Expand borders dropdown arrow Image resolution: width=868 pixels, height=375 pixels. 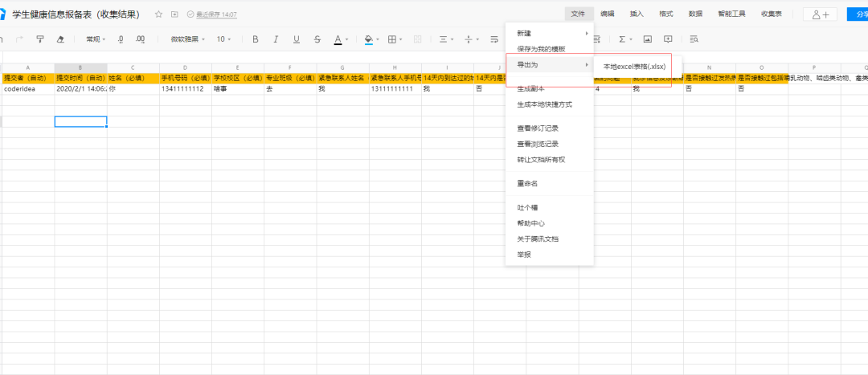click(401, 39)
